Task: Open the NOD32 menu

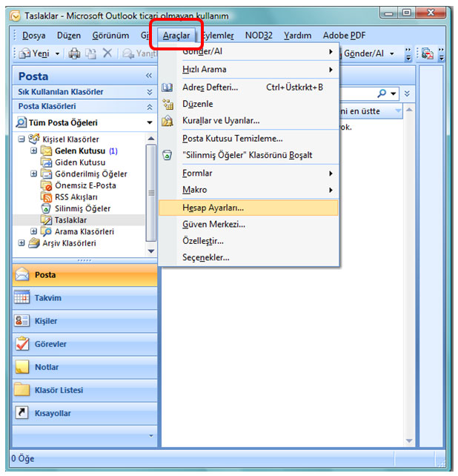Action: (x=259, y=36)
